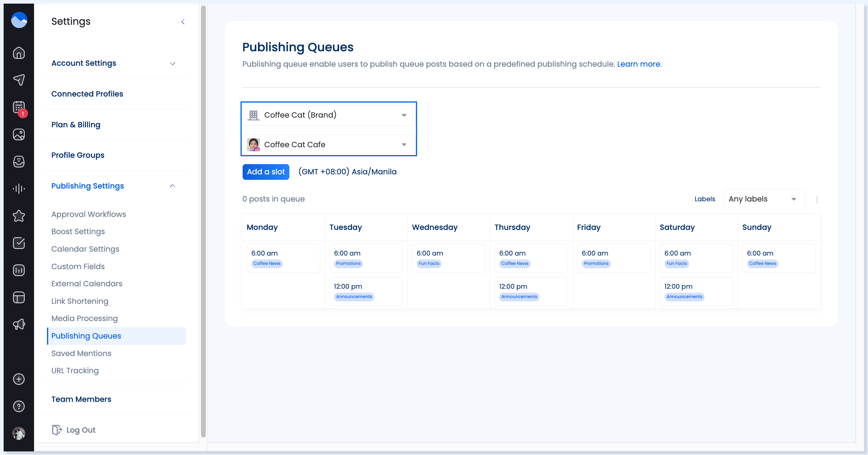
Task: Click the paper plane publish icon
Action: click(x=19, y=80)
